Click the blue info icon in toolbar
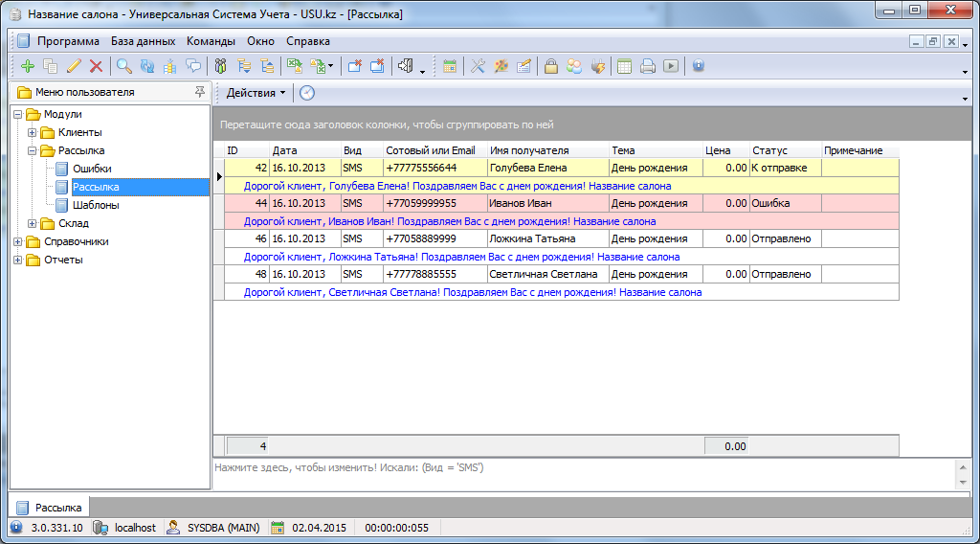Image resolution: width=980 pixels, height=544 pixels. pos(699,66)
